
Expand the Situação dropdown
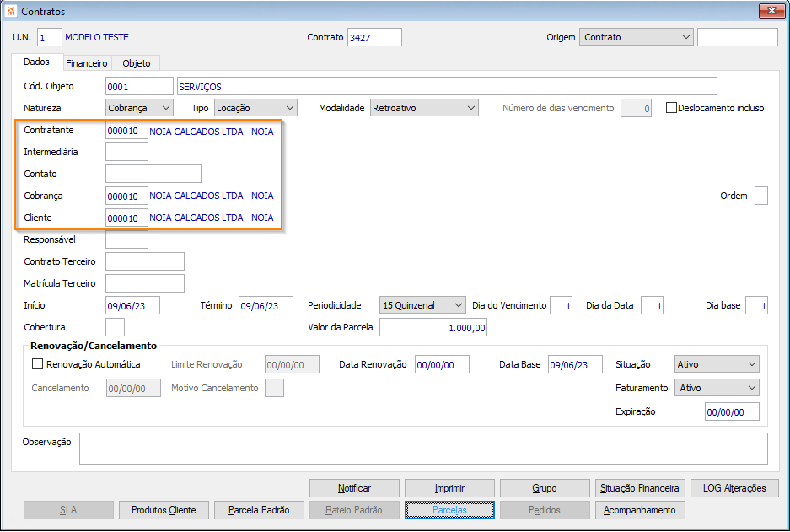click(x=717, y=364)
